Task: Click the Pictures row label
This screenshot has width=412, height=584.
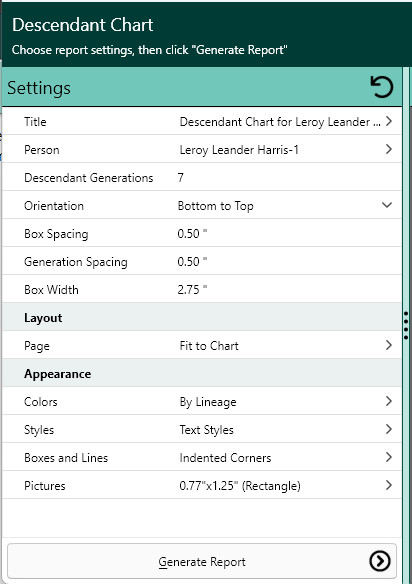Action: pos(45,486)
